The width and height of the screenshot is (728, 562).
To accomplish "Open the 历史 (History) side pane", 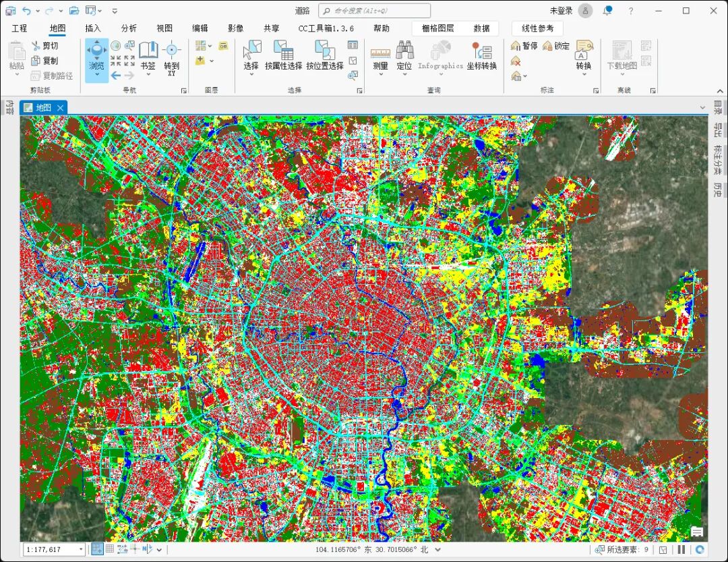I will [x=718, y=189].
